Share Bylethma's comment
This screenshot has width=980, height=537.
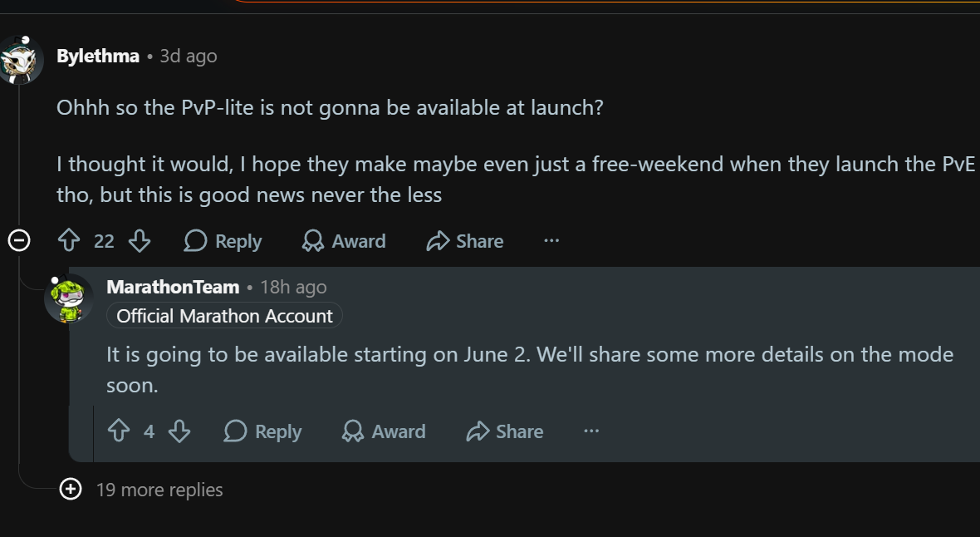pos(465,241)
